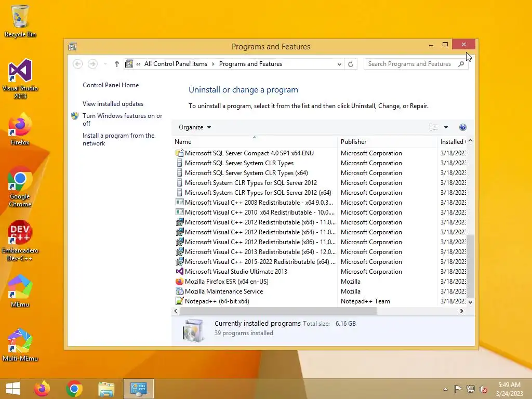Click Install a program from the network
The image size is (532, 399).
point(118,139)
